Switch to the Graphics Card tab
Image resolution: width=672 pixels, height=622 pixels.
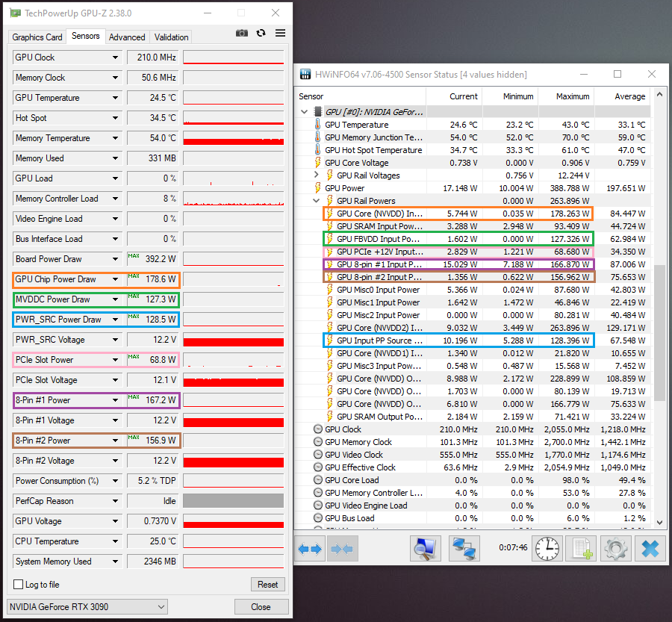[37, 37]
